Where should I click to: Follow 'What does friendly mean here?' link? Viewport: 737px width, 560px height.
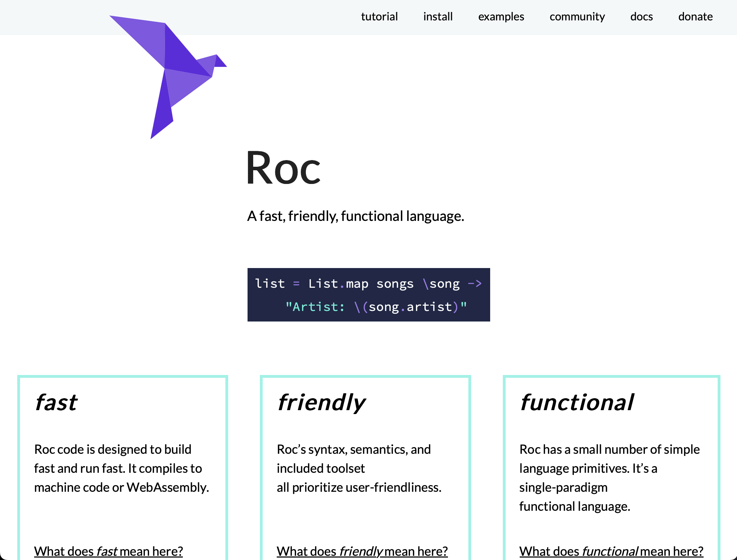tap(362, 551)
